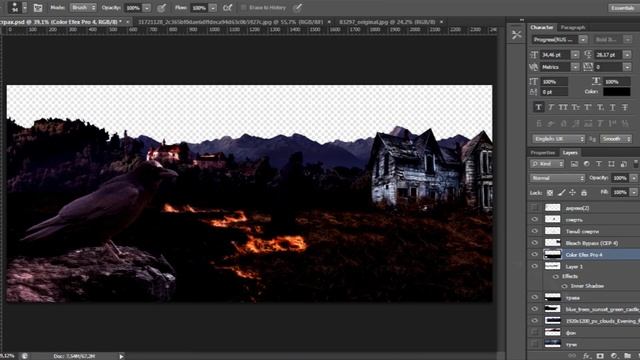Open the font style dropdown

[x=627, y=40]
